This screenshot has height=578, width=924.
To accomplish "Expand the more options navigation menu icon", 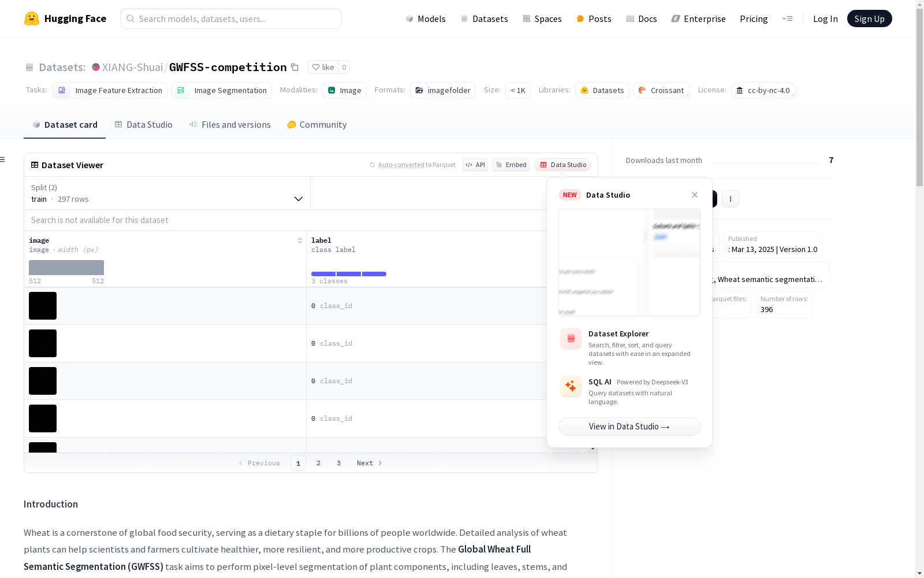I will point(787,18).
